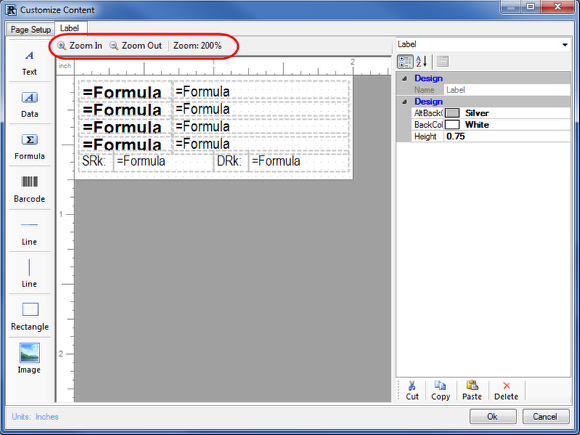Switch to the Page Setup tab
The width and height of the screenshot is (580, 435).
click(30, 29)
